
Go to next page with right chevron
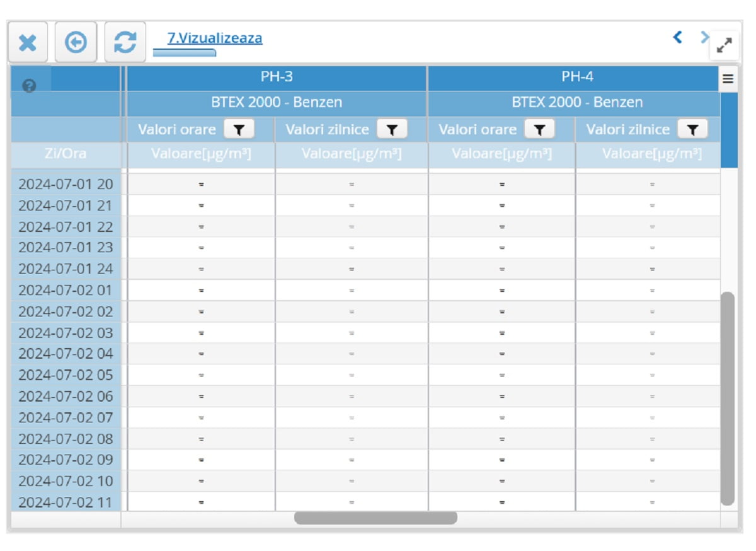point(704,37)
